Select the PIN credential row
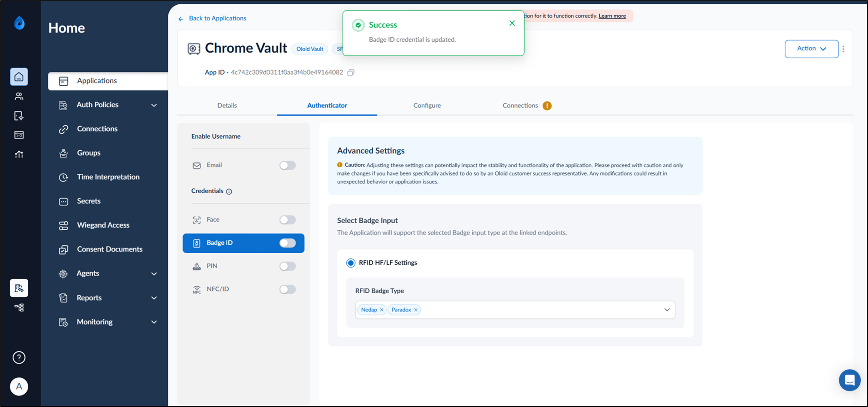This screenshot has width=868, height=407. coord(243,266)
